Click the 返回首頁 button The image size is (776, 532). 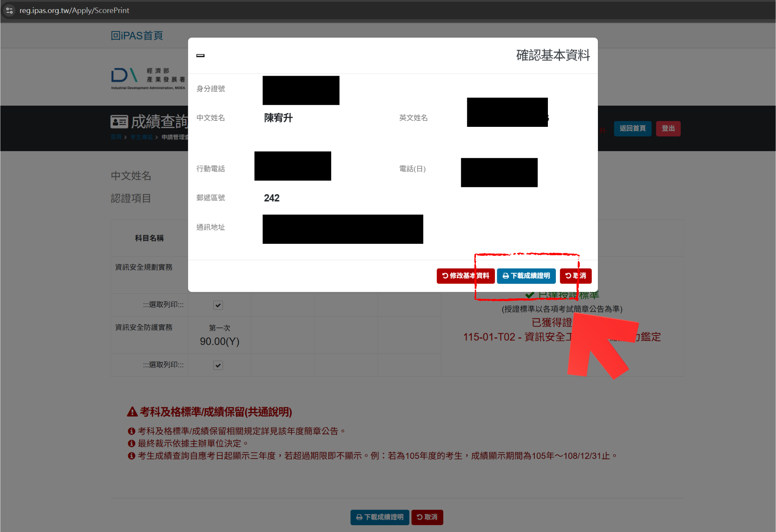632,128
